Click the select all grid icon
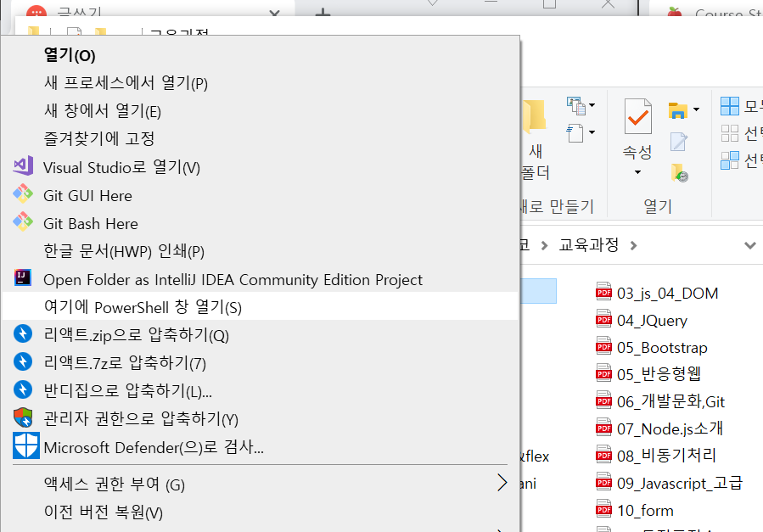This screenshot has height=532, width=763. (729, 106)
